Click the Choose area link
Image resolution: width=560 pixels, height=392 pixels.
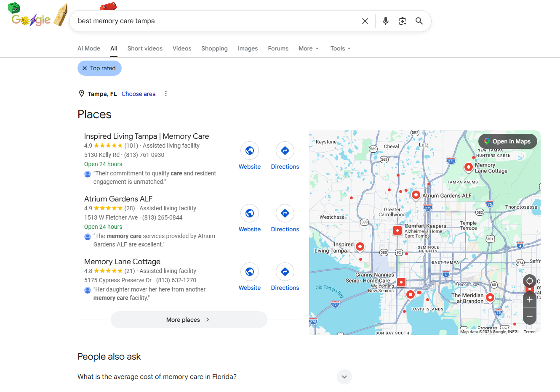point(139,94)
